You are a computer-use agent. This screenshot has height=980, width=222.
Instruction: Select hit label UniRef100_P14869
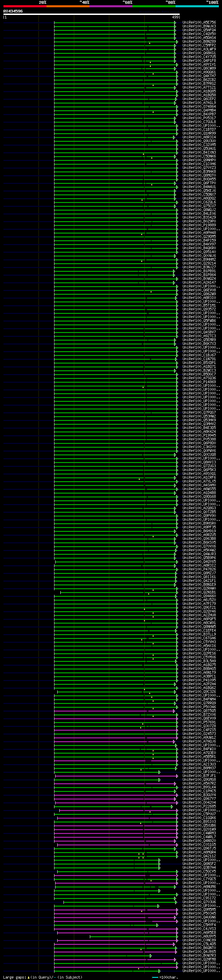(199, 382)
